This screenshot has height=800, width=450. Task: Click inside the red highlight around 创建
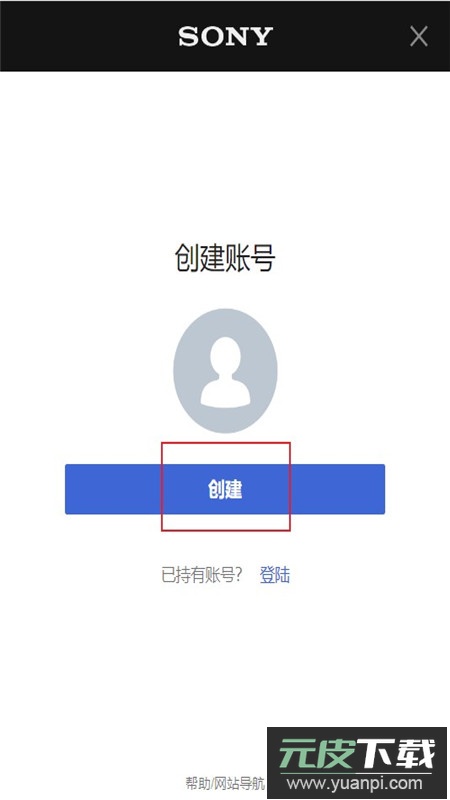226,486
